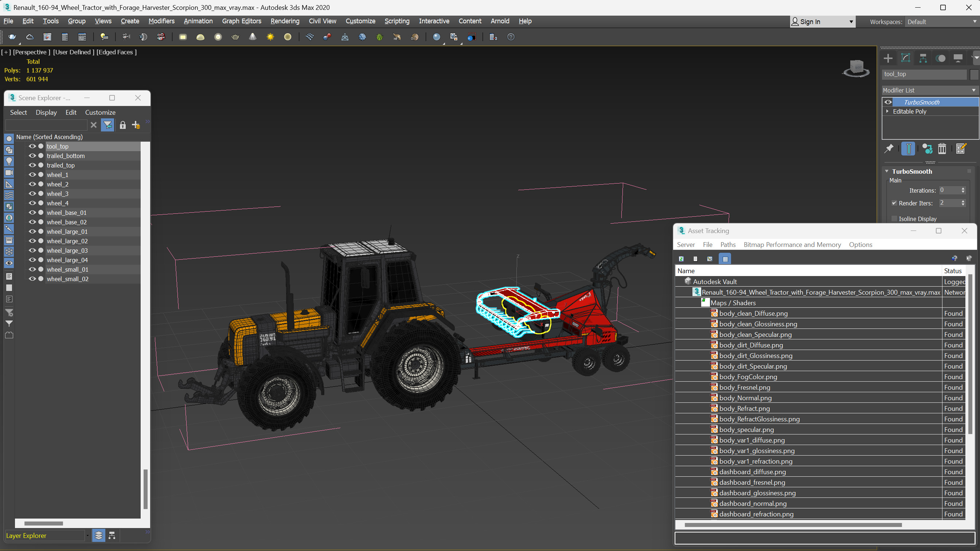
Task: Expand the Editable Poly modifier
Action: (x=887, y=111)
